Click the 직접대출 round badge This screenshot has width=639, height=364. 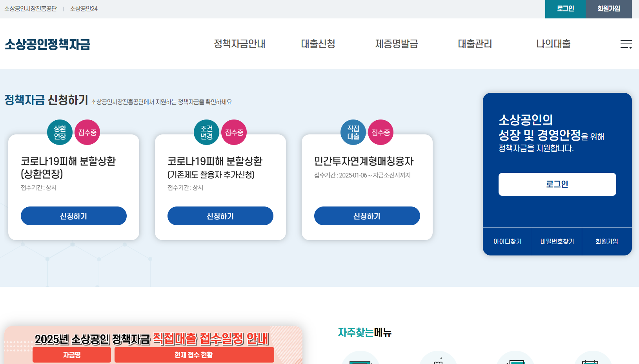click(353, 132)
